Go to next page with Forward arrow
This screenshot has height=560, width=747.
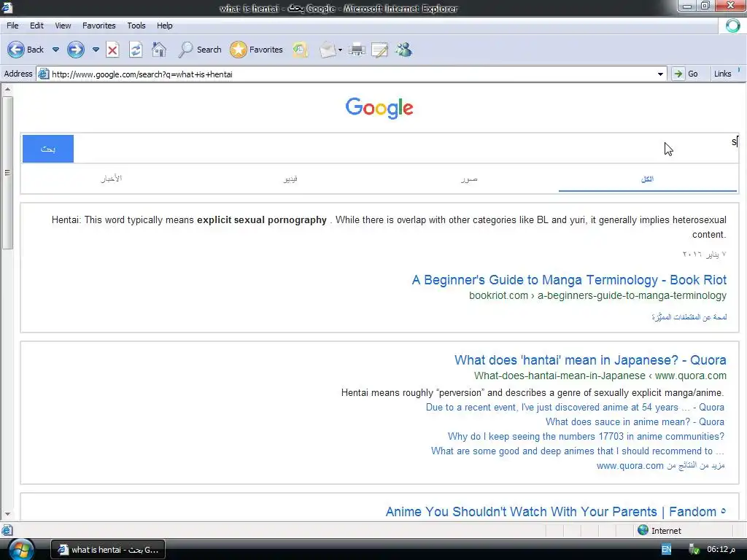tap(76, 50)
